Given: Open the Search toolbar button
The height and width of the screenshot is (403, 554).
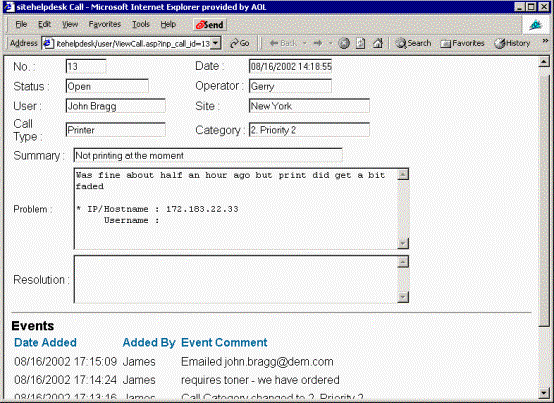Looking at the screenshot, I should [x=413, y=43].
